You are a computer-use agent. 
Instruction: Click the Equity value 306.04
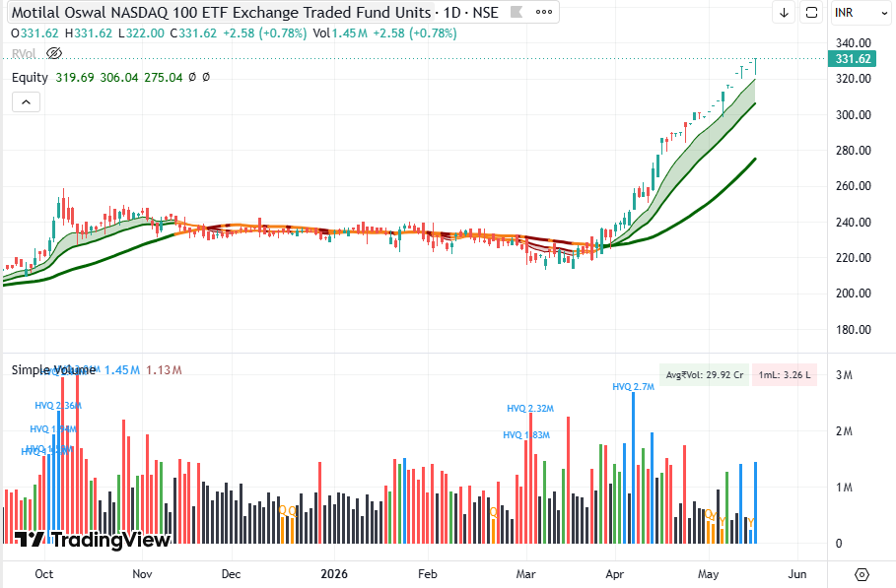119,77
